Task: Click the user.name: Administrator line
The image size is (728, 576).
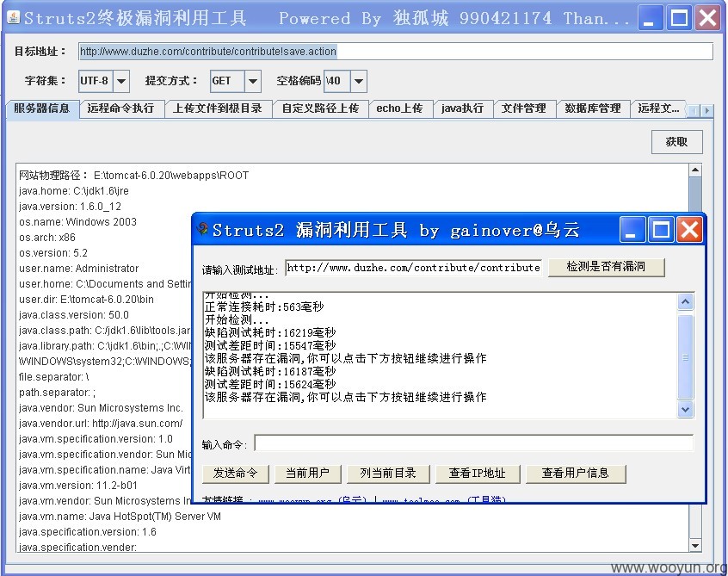Action: [x=79, y=269]
